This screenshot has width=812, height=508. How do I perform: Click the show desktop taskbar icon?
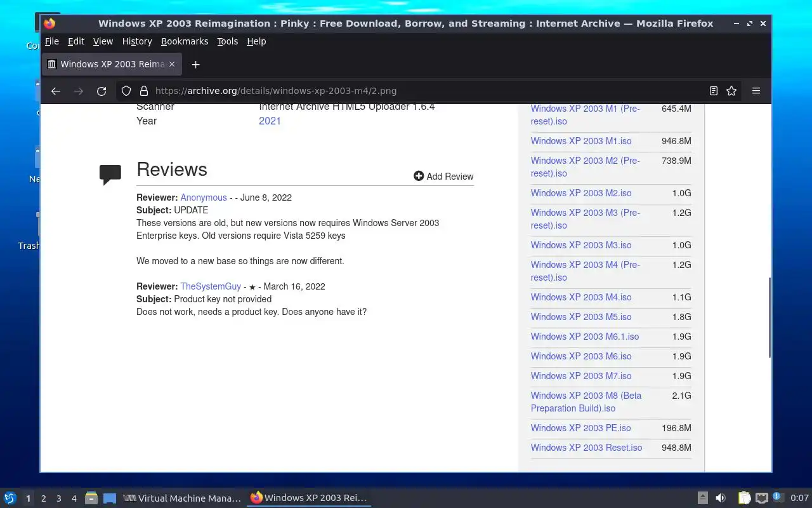pyautogui.click(x=110, y=498)
